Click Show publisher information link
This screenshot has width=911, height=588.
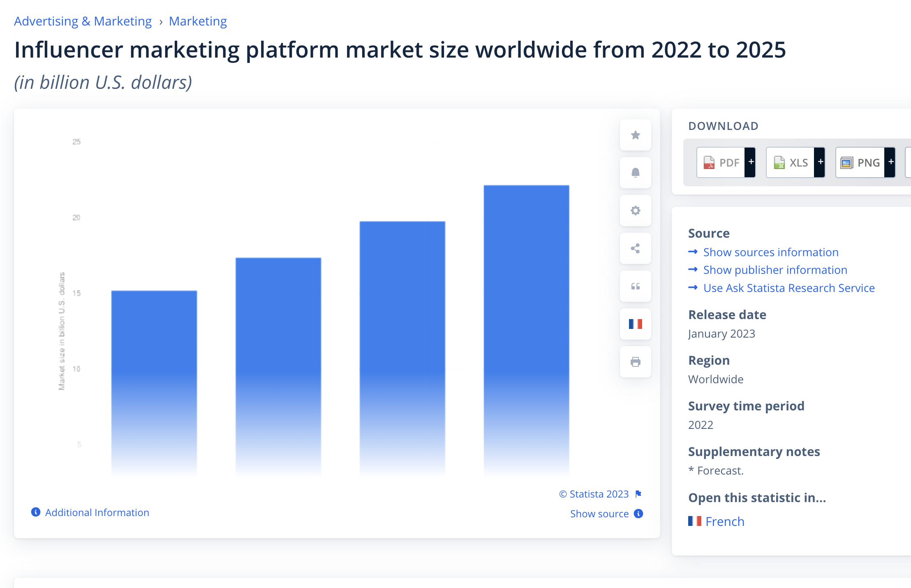(x=775, y=270)
